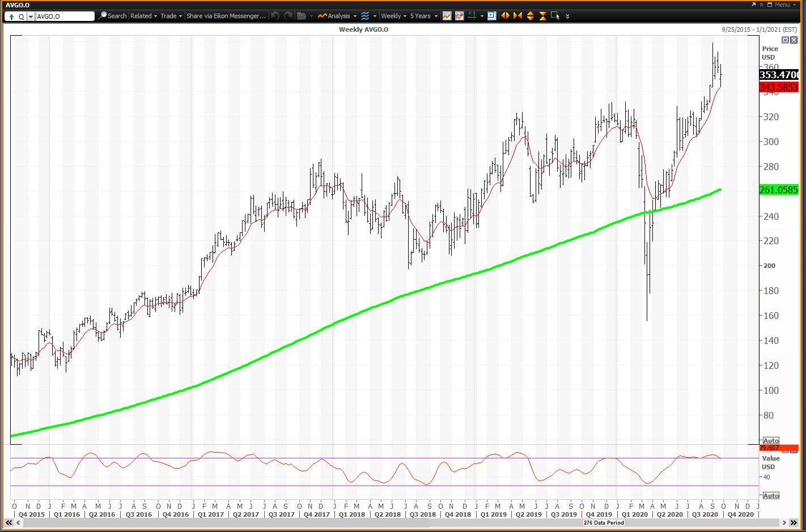Click the crosshair cursor tool icon
Image resolution: width=806 pixels, height=532 pixels.
(x=473, y=16)
